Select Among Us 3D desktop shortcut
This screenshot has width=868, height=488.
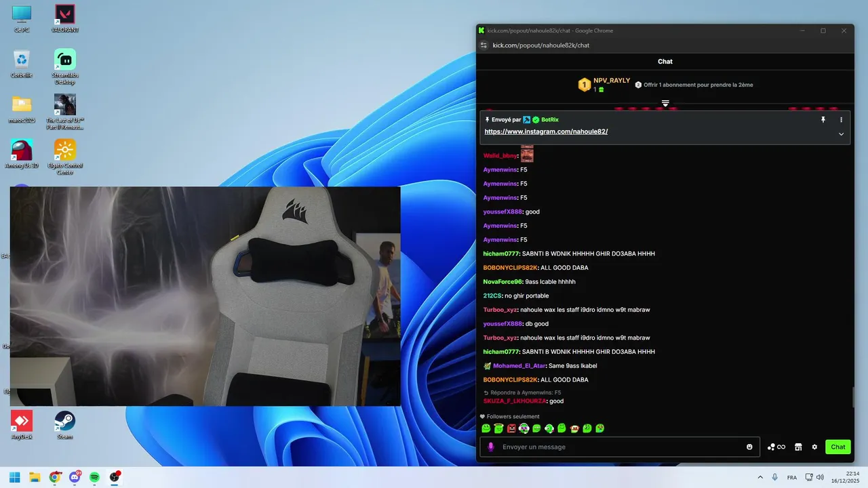click(x=22, y=153)
